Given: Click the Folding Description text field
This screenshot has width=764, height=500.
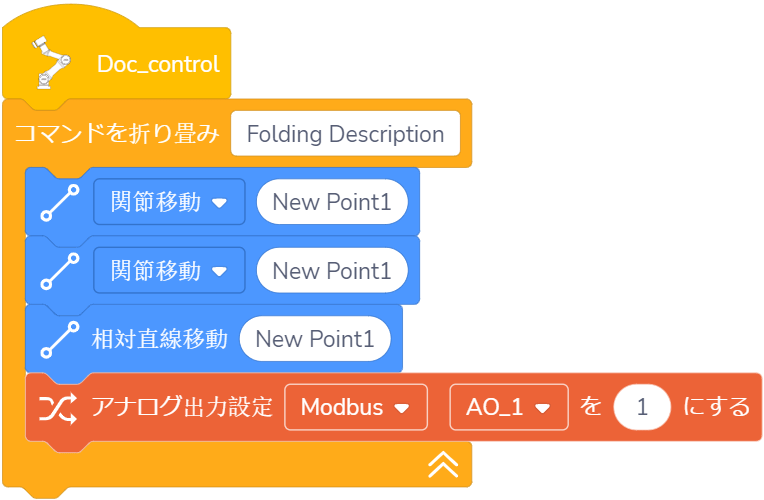Looking at the screenshot, I should pos(345,134).
